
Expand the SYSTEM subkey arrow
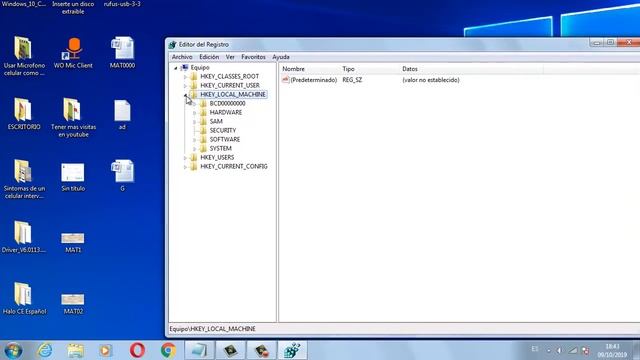click(195, 149)
